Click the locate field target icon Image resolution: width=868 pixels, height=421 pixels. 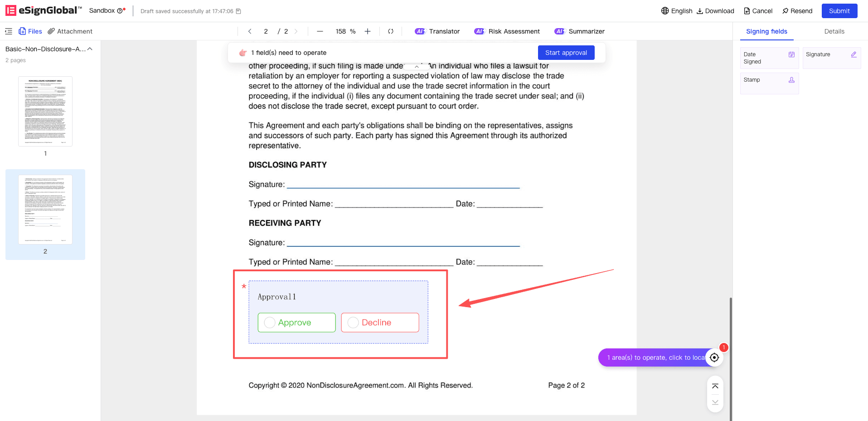coord(714,357)
